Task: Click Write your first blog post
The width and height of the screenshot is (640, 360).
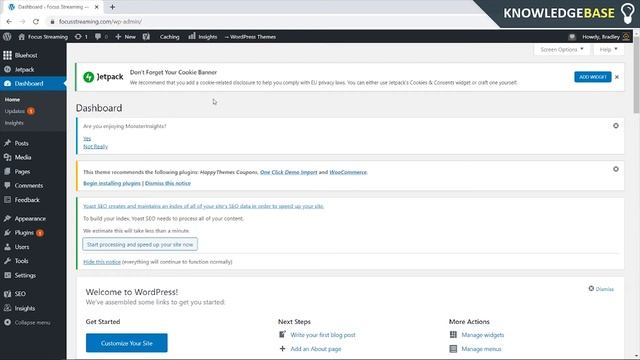Action: point(323,335)
